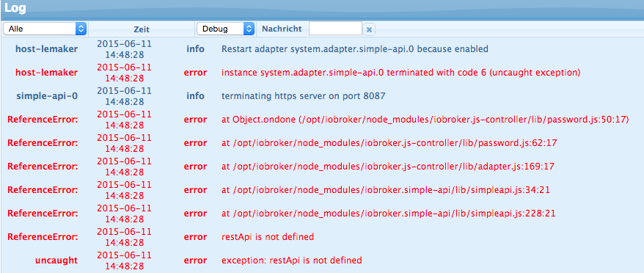
Task: Click the 'Log' panel title
Action: click(15, 8)
